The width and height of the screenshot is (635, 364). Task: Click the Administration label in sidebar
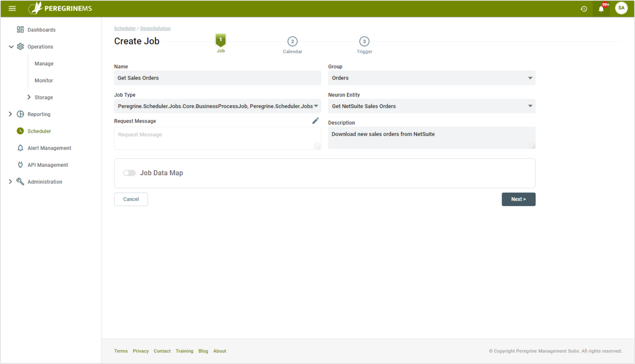pyautogui.click(x=45, y=182)
